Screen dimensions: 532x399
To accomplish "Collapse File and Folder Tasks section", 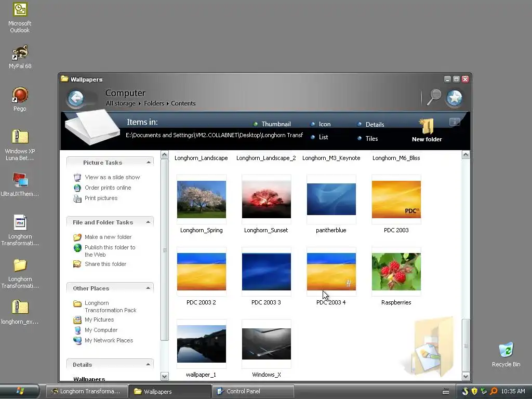I will 148,222.
